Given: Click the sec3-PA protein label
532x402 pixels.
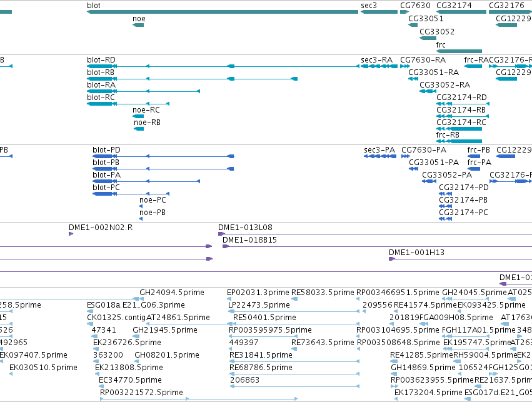Looking at the screenshot, I should 379,150.
